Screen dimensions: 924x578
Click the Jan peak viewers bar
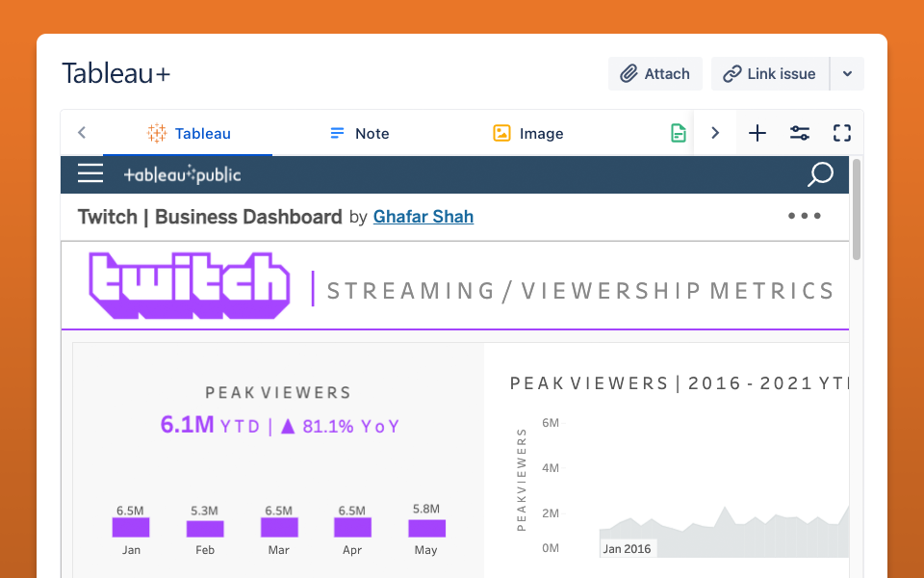point(131,527)
